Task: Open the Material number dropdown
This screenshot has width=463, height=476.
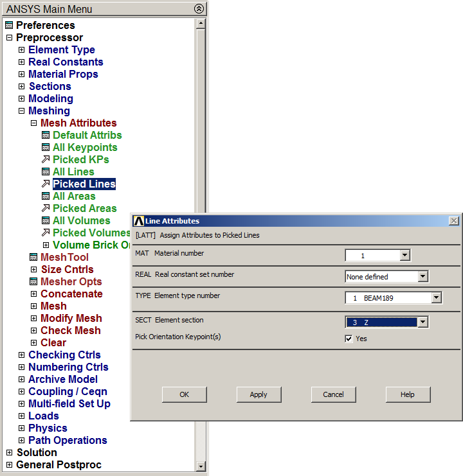Action: (404, 256)
